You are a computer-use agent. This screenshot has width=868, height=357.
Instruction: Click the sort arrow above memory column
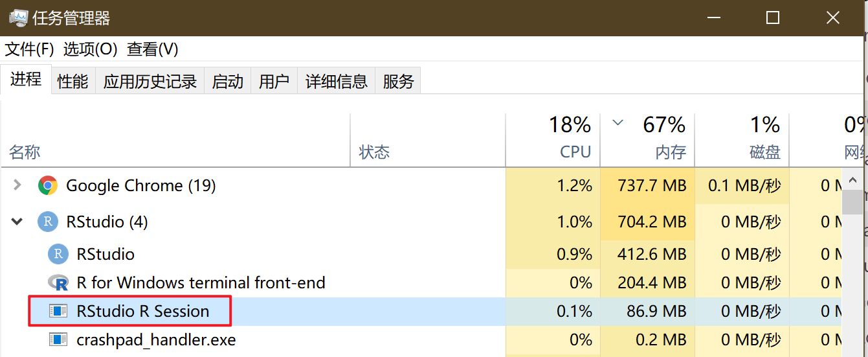tap(618, 122)
